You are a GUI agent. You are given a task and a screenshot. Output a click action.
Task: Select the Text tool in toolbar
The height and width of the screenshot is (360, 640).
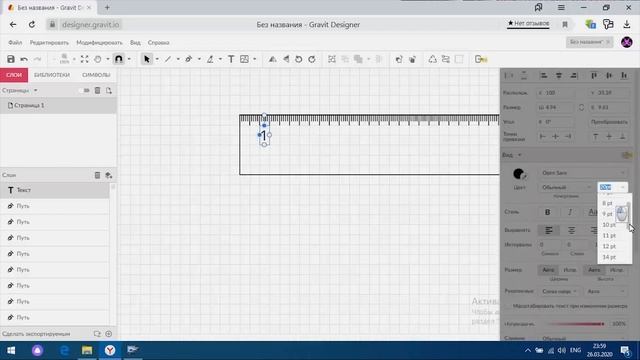(231, 59)
